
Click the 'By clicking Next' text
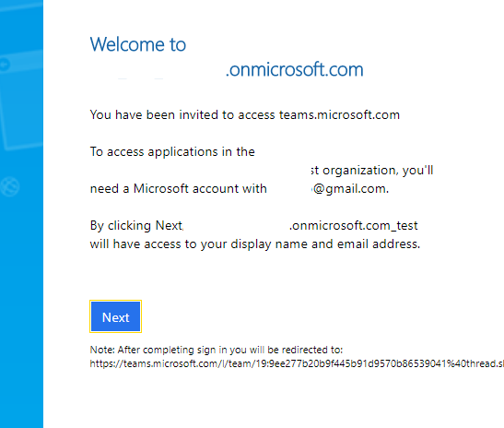136,226
